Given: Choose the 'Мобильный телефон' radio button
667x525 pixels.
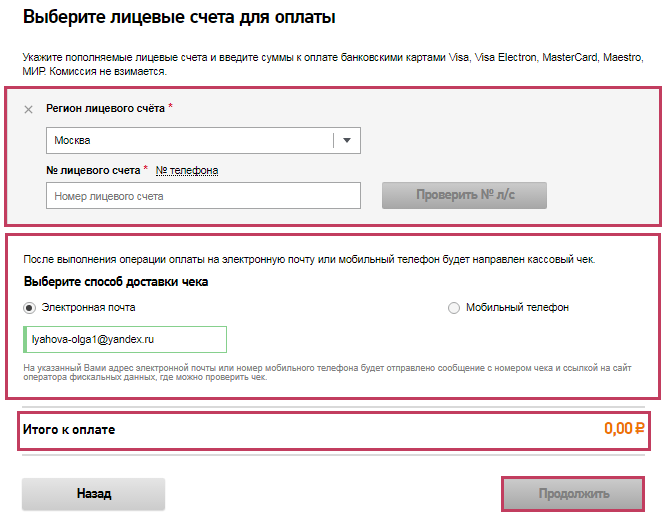Looking at the screenshot, I should 454,308.
